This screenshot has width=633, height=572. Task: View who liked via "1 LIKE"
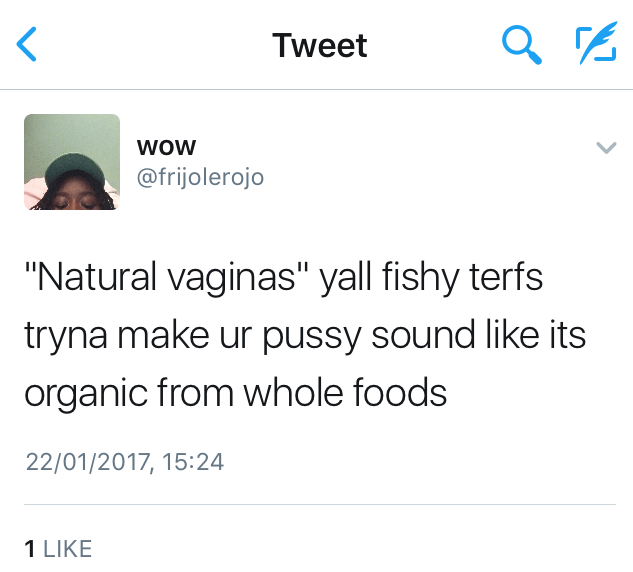[x=58, y=548]
